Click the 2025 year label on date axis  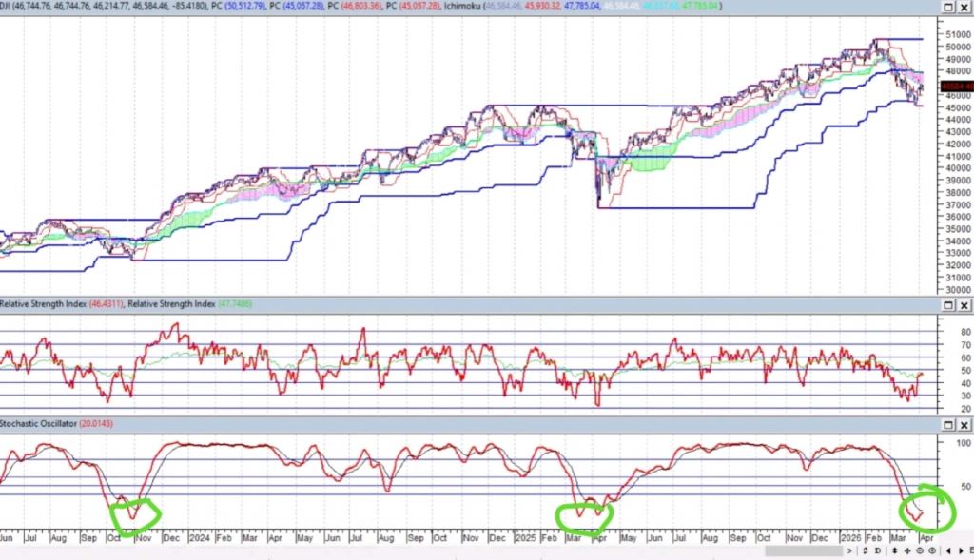click(x=525, y=537)
